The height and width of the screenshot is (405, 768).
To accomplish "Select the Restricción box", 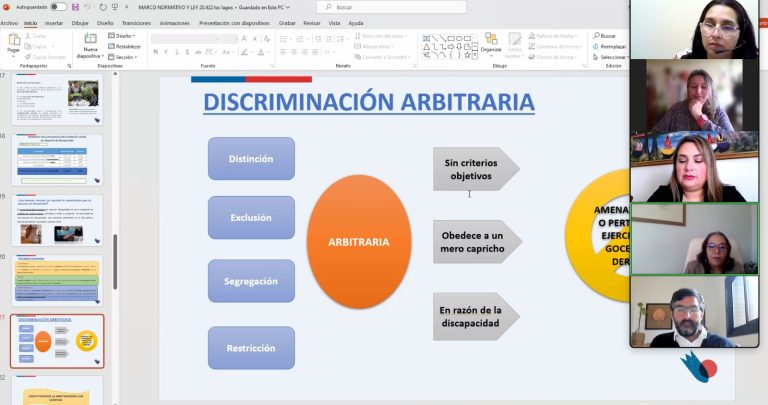I will coord(251,348).
